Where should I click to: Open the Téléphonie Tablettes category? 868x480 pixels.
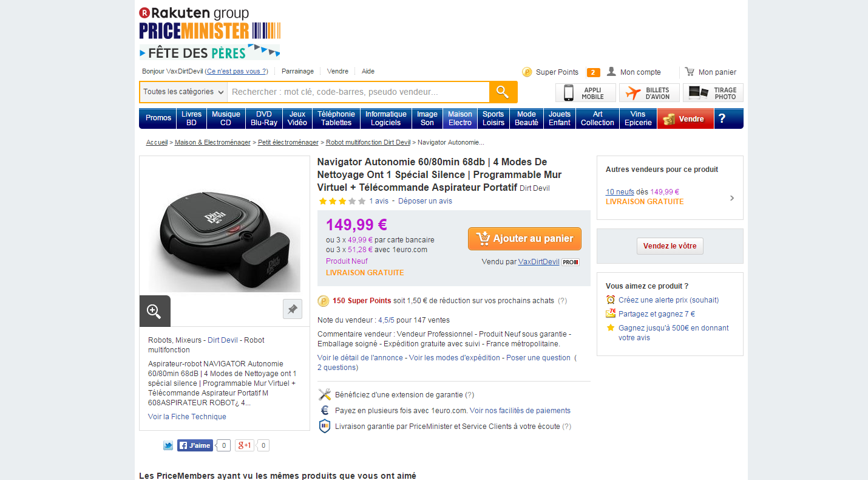[x=336, y=118]
